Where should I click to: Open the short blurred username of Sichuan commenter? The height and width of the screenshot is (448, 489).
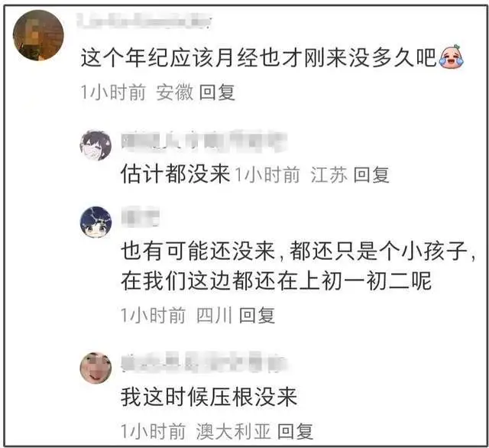point(141,216)
